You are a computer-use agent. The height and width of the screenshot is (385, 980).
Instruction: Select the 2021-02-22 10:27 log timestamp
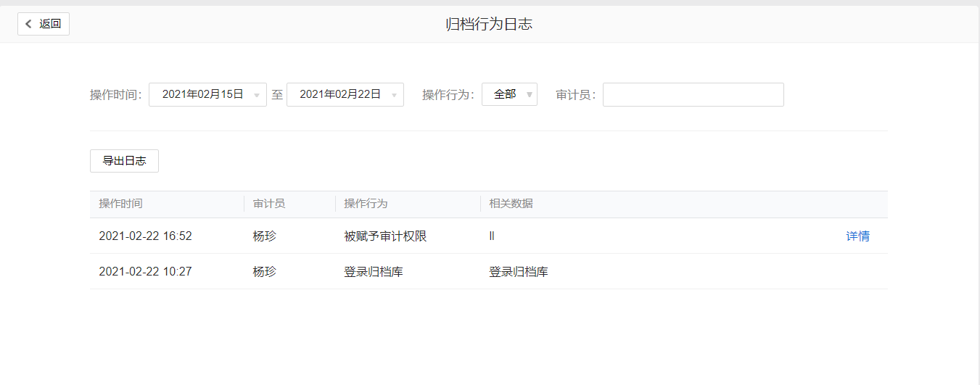coord(145,272)
